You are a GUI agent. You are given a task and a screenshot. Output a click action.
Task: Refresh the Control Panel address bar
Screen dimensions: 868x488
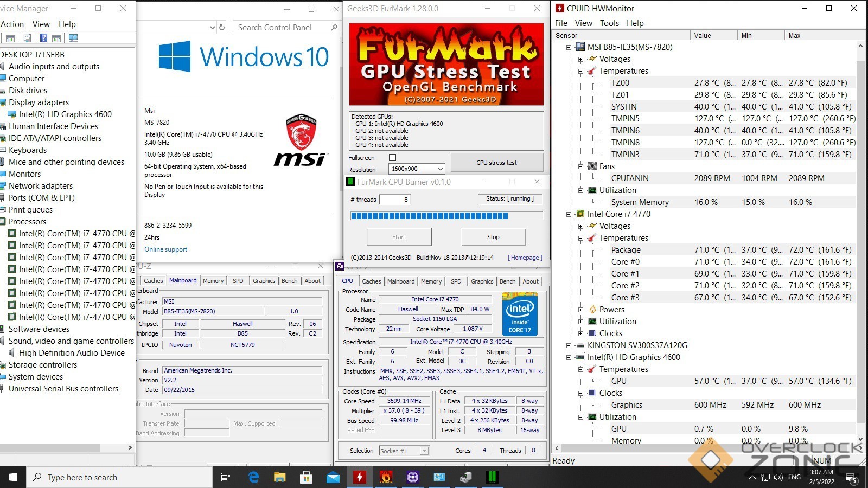click(x=221, y=28)
